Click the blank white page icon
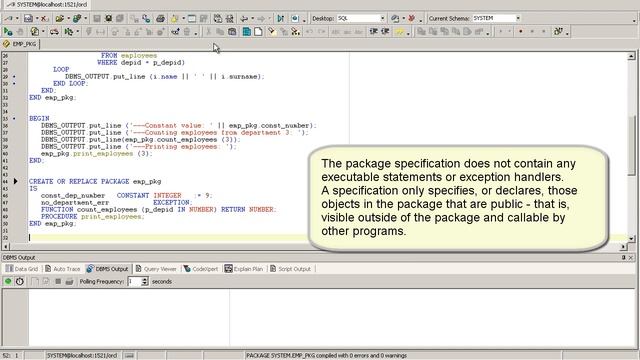The width and height of the screenshot is (640, 360). point(258,31)
